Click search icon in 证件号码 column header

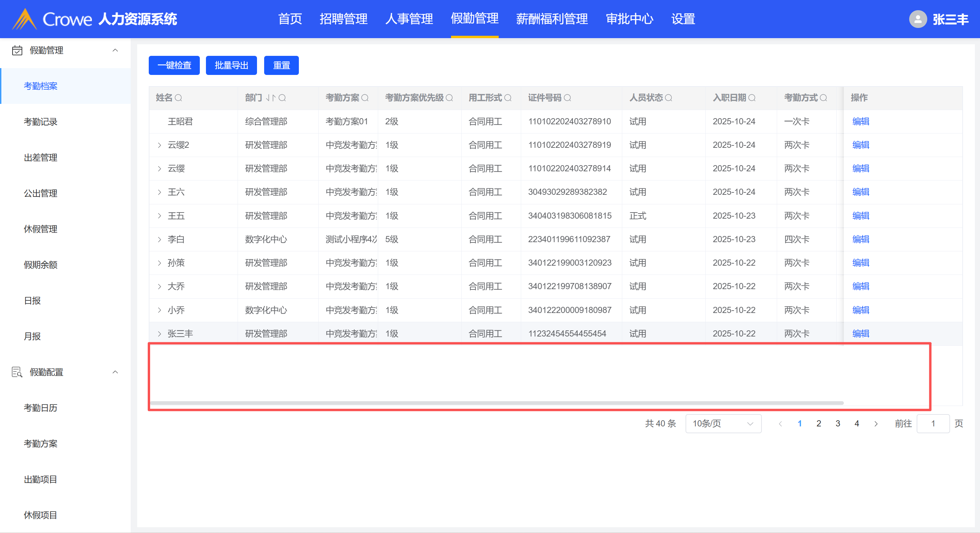[567, 98]
